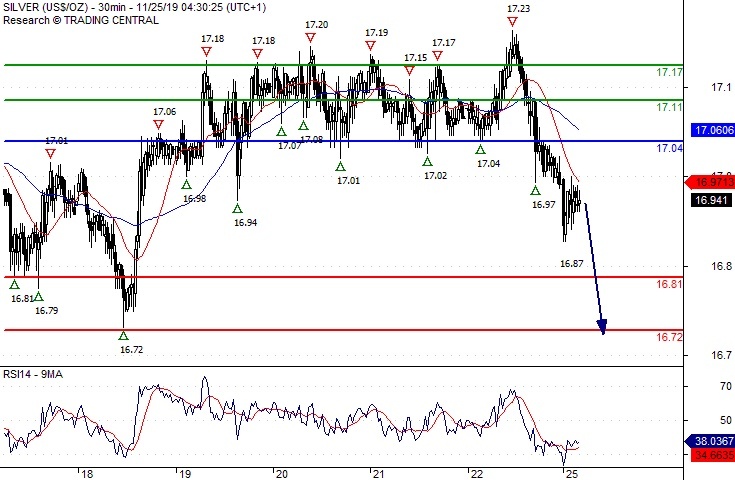Click the 17.02 swing low label

435,175
